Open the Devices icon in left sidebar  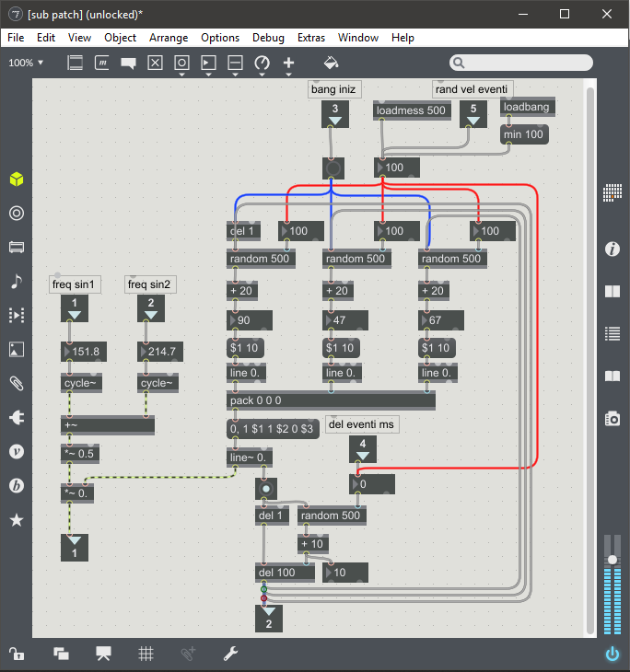(17, 248)
